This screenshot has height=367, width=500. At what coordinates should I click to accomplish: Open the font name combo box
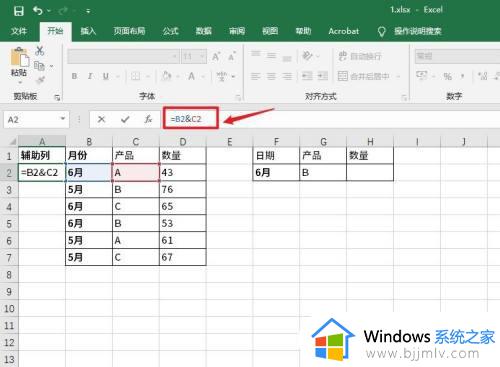[123, 56]
